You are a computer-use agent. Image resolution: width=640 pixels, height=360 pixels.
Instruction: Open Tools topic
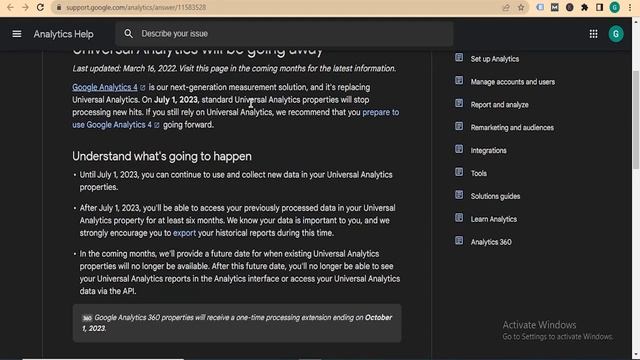click(479, 173)
